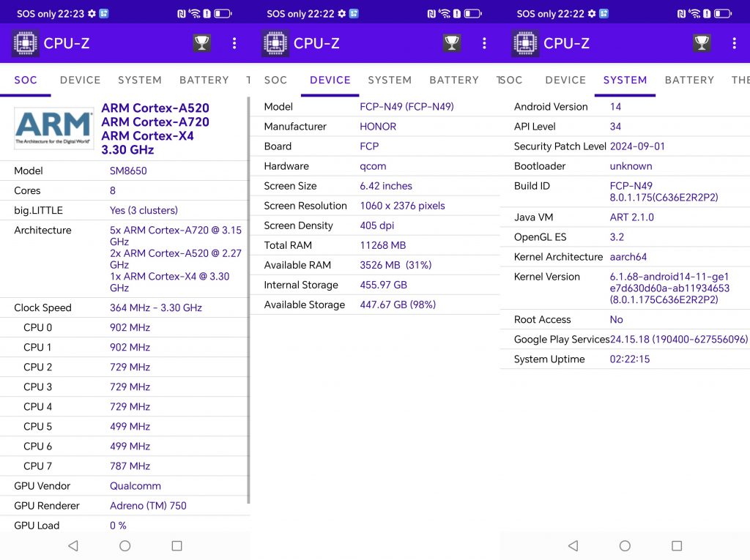
Task: Tap the Clock Speed '364 MHz - 3.30 GHz'
Action: [x=156, y=307]
